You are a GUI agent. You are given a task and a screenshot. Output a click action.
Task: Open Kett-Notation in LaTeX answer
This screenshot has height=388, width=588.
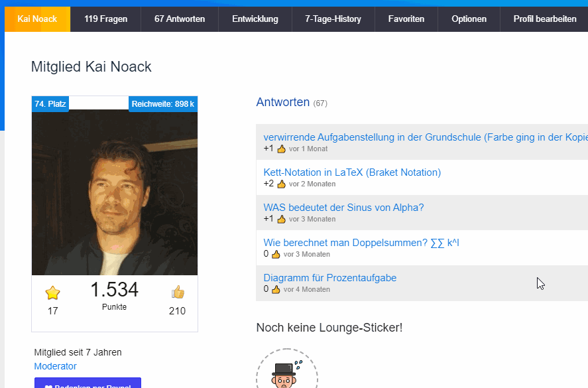352,172
